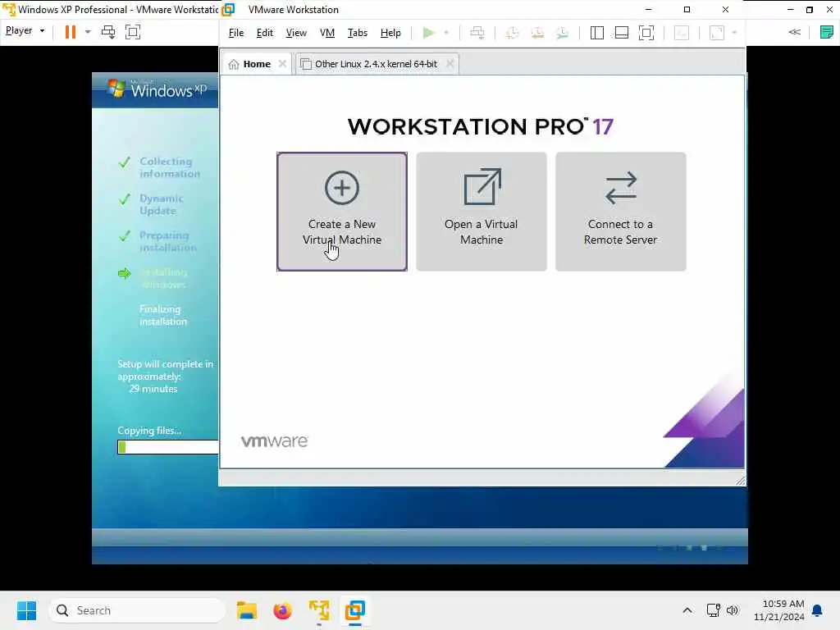
Task: Open Firefox from the taskbar
Action: pyautogui.click(x=282, y=610)
